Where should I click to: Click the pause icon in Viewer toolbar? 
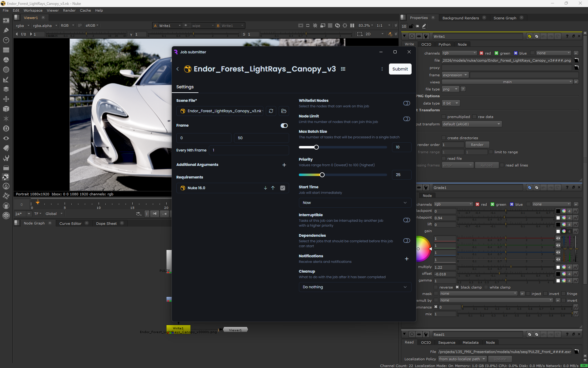[x=352, y=25]
